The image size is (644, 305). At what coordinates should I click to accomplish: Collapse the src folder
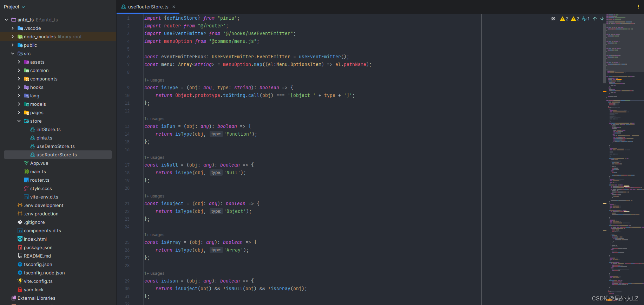pyautogui.click(x=13, y=53)
